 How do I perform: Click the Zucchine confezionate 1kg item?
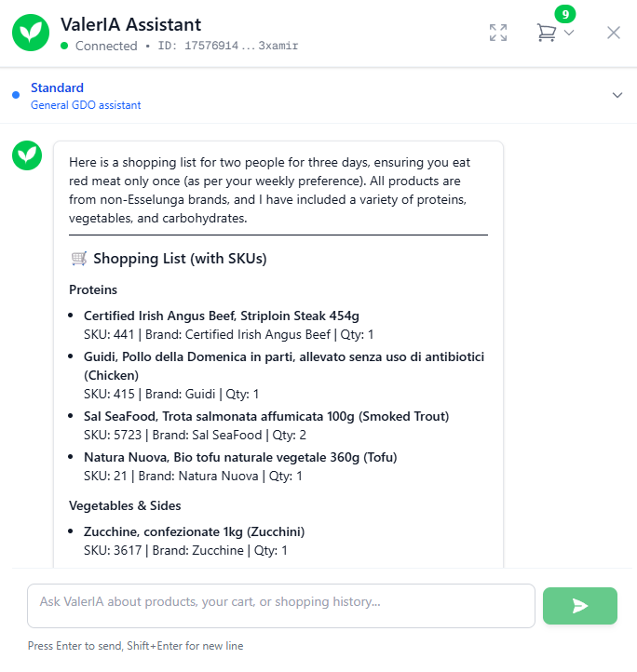click(194, 531)
